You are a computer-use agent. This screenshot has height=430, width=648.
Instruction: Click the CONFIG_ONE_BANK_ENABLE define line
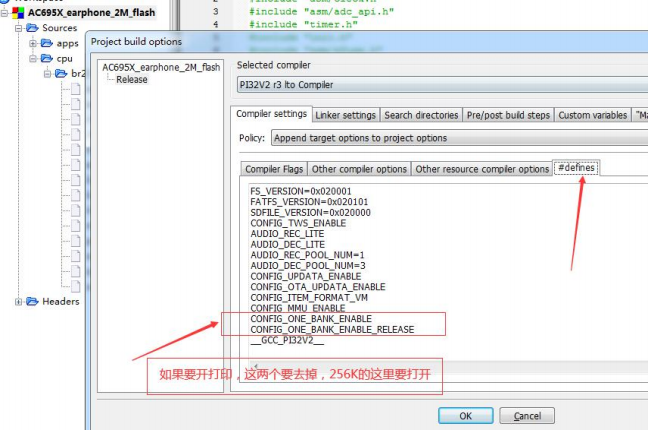tap(311, 319)
